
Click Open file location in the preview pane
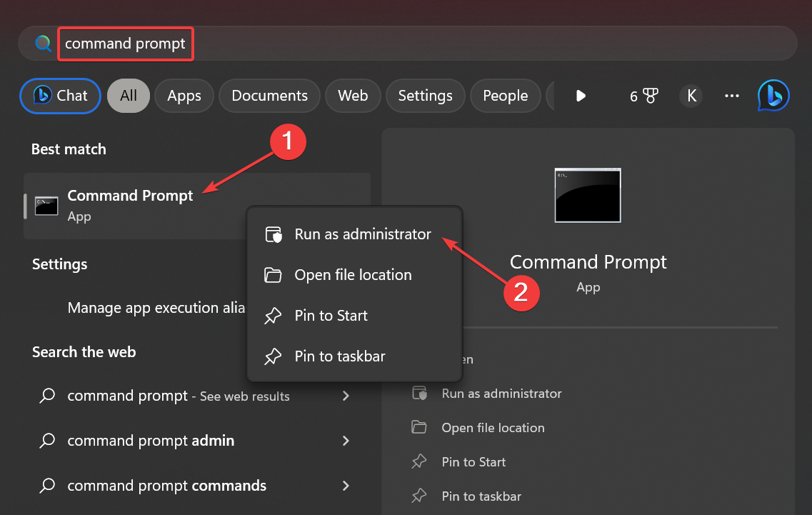pos(493,428)
